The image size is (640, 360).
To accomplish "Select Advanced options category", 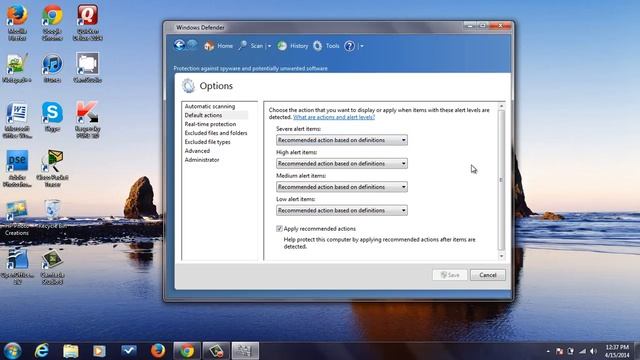I will 197,151.
